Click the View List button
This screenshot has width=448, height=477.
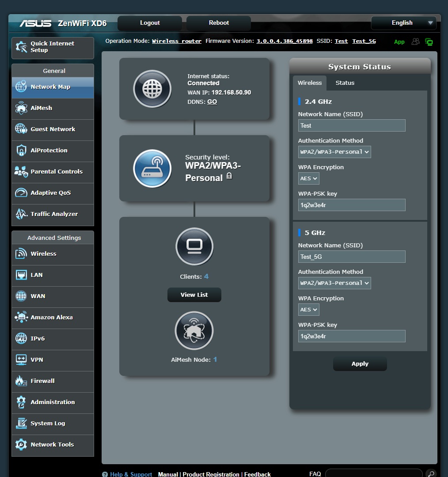pyautogui.click(x=194, y=295)
